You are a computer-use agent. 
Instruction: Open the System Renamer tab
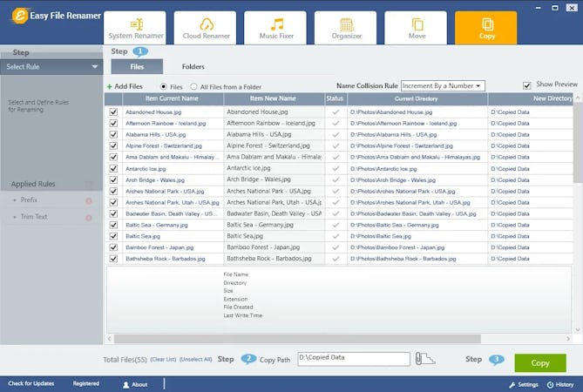coord(135,28)
